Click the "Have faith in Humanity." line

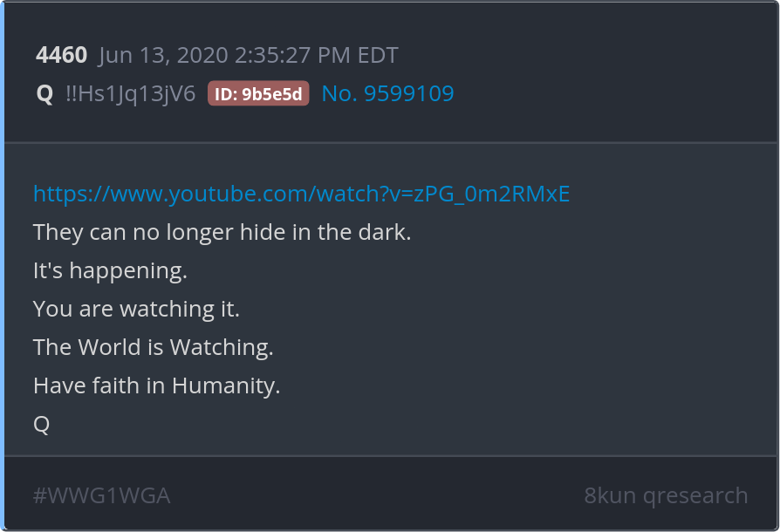click(157, 385)
